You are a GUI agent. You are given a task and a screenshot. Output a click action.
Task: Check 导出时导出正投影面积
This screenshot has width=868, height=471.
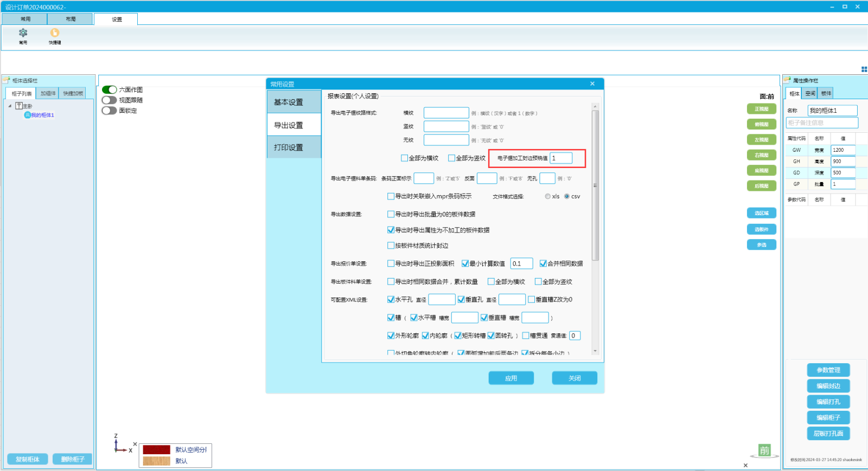[391, 263]
